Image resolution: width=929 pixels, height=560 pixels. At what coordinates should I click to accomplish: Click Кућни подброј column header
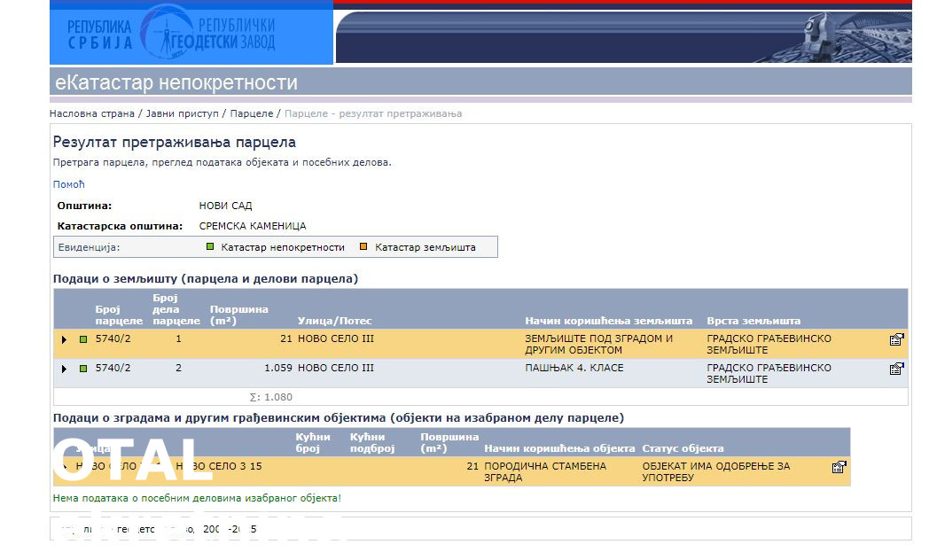(x=372, y=443)
